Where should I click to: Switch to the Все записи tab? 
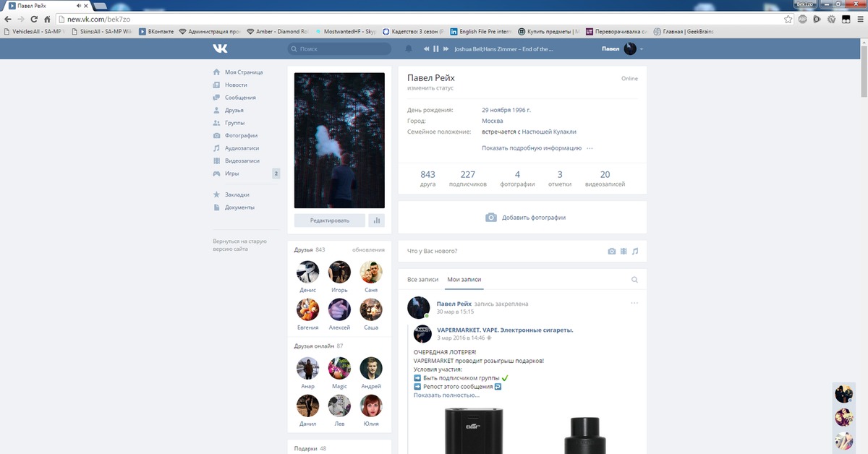click(x=423, y=279)
